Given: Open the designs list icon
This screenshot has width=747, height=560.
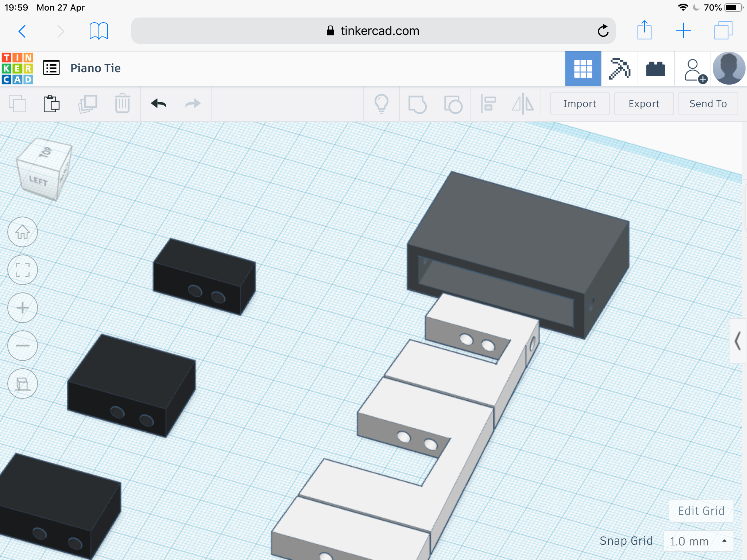Looking at the screenshot, I should (x=51, y=68).
